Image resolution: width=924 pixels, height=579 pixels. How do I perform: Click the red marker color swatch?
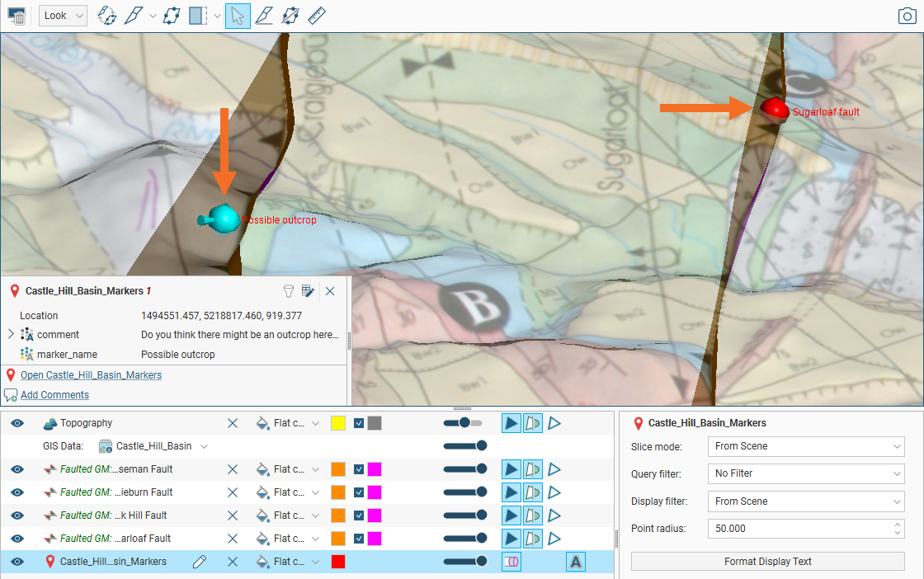coord(337,562)
